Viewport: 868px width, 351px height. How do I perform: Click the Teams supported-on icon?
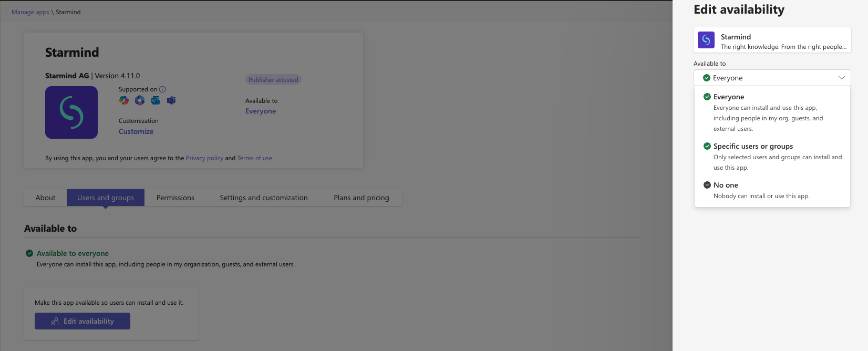coord(171,100)
